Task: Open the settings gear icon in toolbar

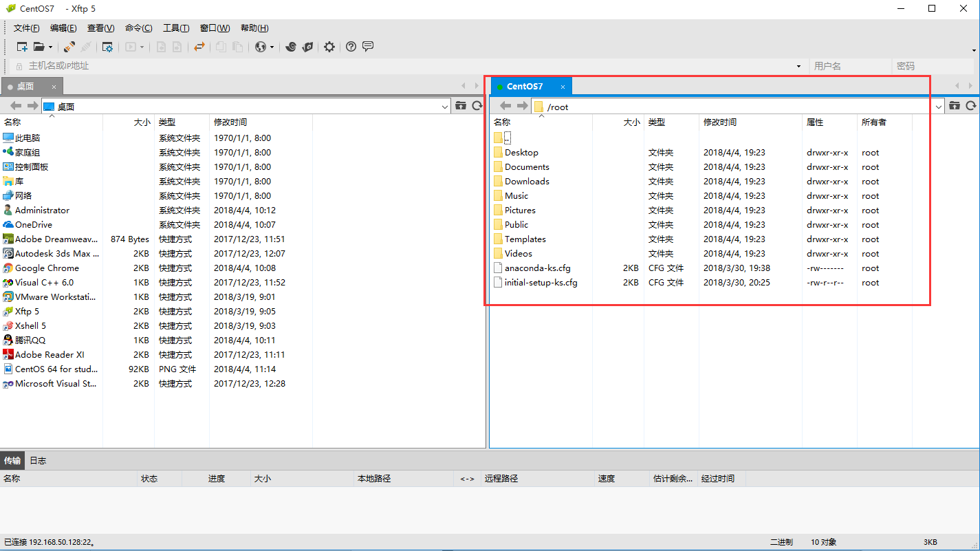Action: tap(329, 47)
